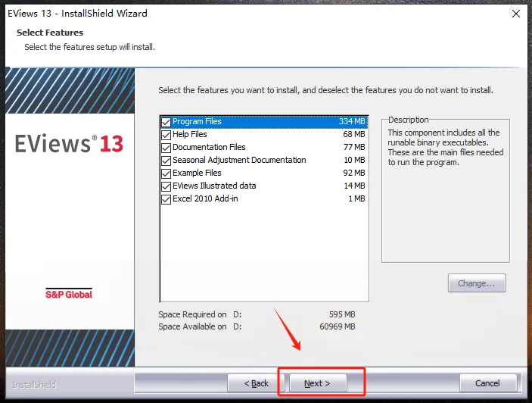Click the Space Available on label
The width and height of the screenshot is (532, 403).
click(192, 326)
